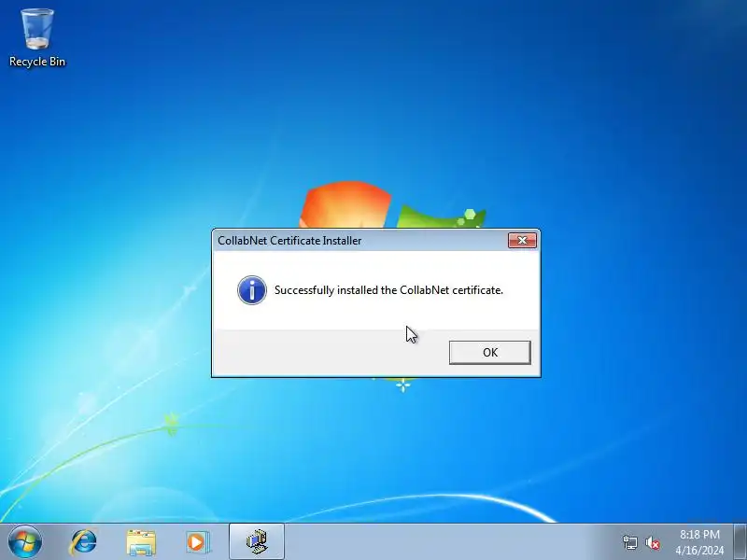Confirm the certificate dialog with OK
The image size is (747, 560).
[489, 353]
